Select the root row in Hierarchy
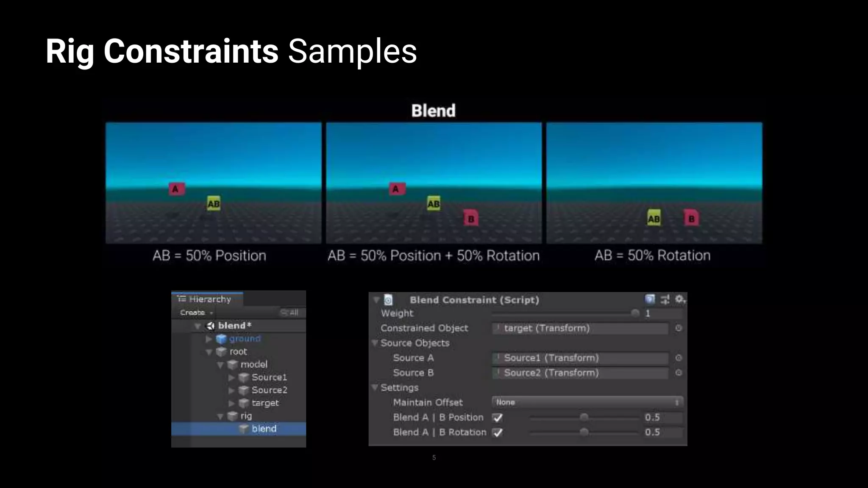This screenshot has height=488, width=868. tap(239, 352)
